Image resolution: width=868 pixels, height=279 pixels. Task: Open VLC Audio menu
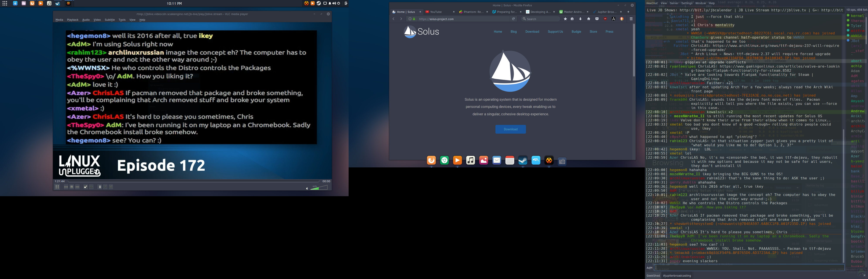pos(86,20)
